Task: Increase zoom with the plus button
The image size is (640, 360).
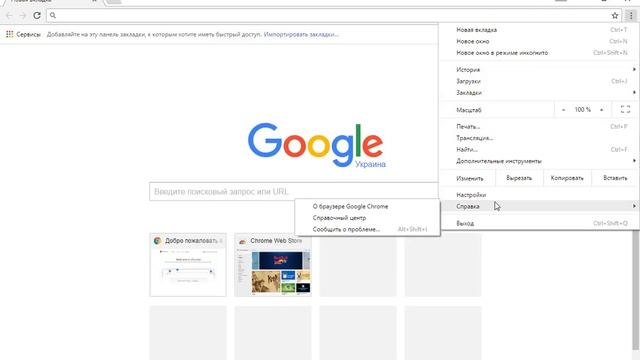Action: (601, 110)
